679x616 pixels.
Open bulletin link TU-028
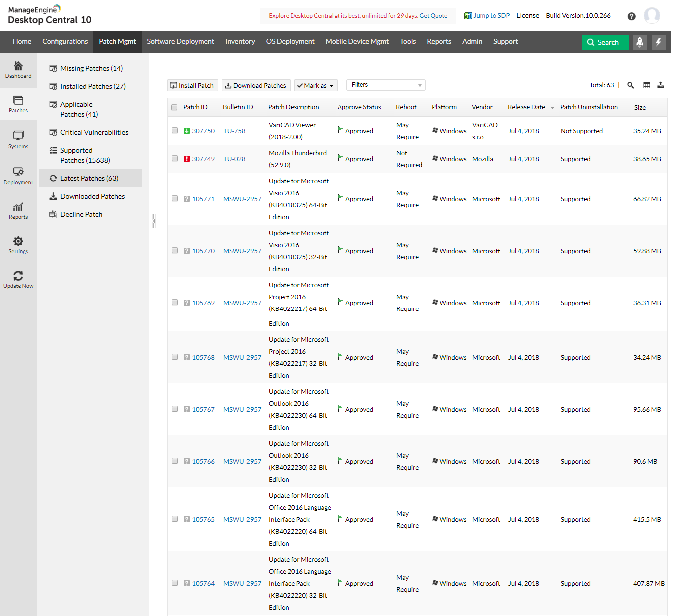point(234,159)
